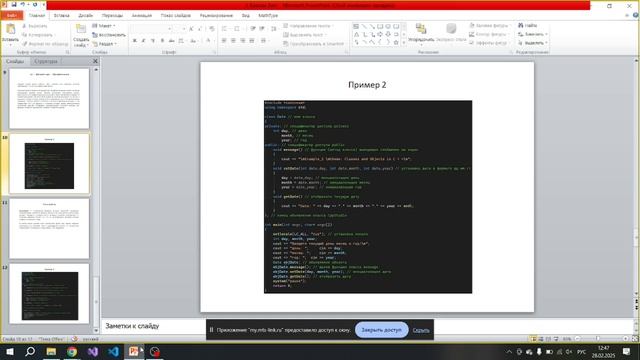Open the Показ слайдов ribbon tab

[x=176, y=16]
